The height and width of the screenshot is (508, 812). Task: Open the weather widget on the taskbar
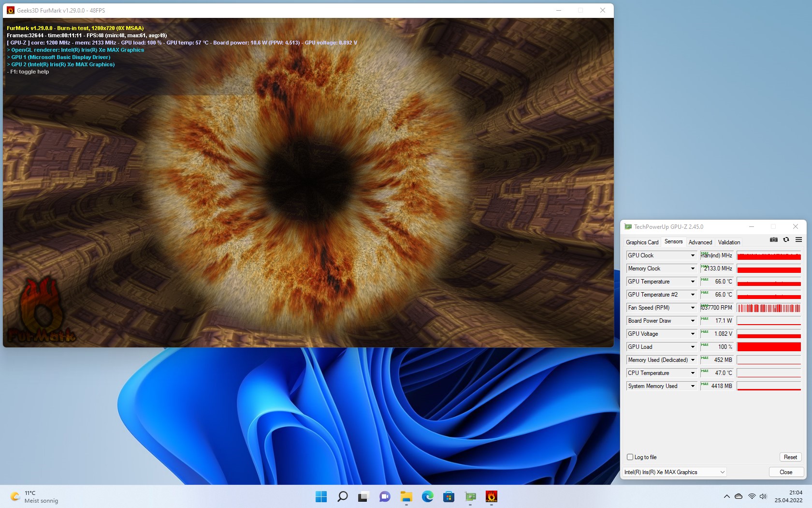tap(35, 497)
